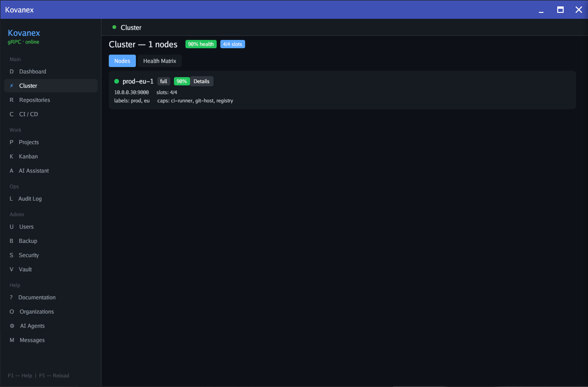Open the Vault section icon
The width and height of the screenshot is (588, 387).
11,269
